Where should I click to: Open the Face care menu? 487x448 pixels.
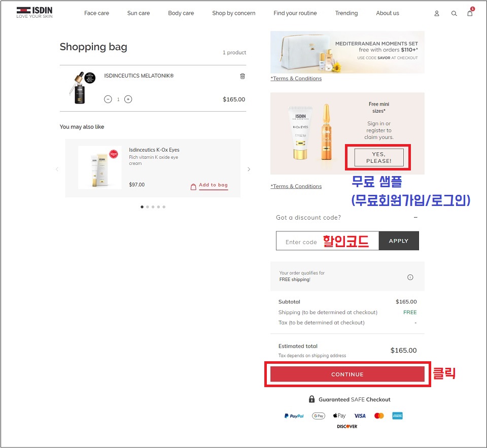point(96,13)
